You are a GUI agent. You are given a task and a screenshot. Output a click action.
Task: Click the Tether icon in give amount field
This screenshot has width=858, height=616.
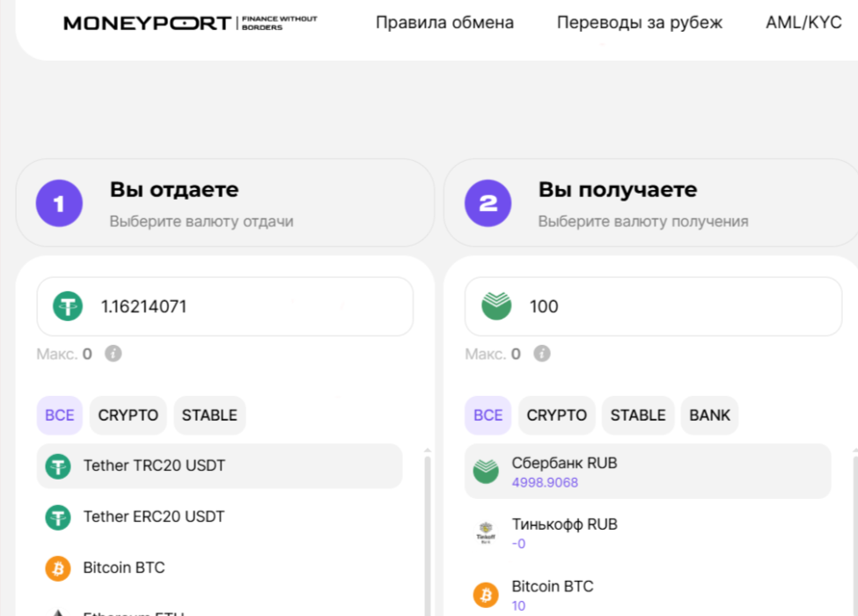pos(68,306)
